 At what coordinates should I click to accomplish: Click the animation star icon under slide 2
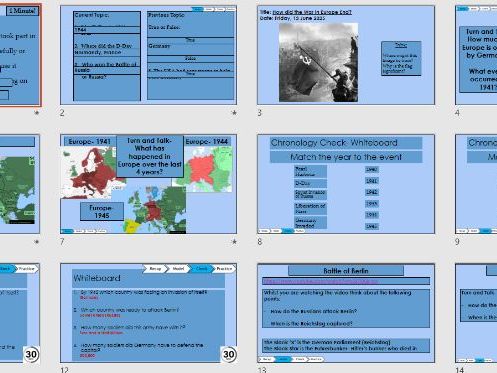pyautogui.click(x=234, y=113)
